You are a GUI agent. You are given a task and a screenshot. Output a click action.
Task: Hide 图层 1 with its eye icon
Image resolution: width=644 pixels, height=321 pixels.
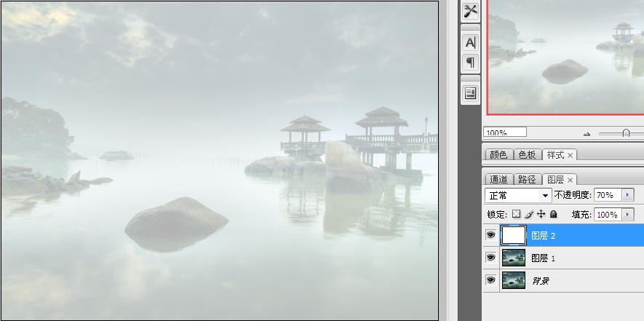[490, 258]
